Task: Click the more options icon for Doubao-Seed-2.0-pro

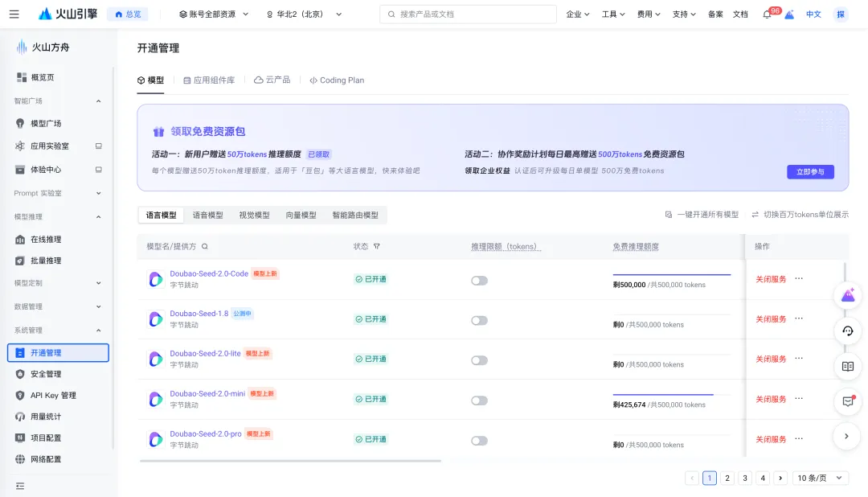Action: (799, 439)
